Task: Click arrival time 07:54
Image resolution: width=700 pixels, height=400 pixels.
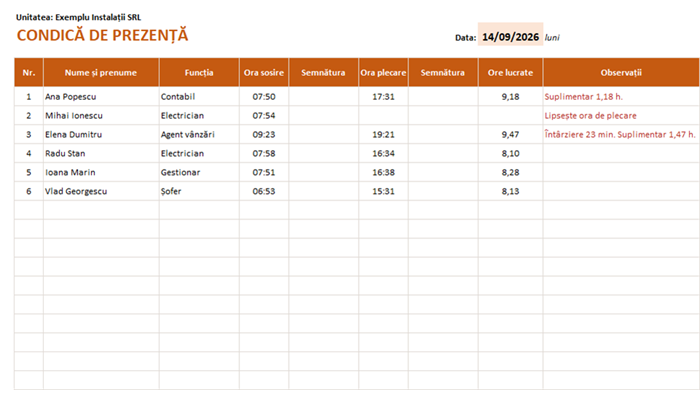Action: (x=264, y=116)
